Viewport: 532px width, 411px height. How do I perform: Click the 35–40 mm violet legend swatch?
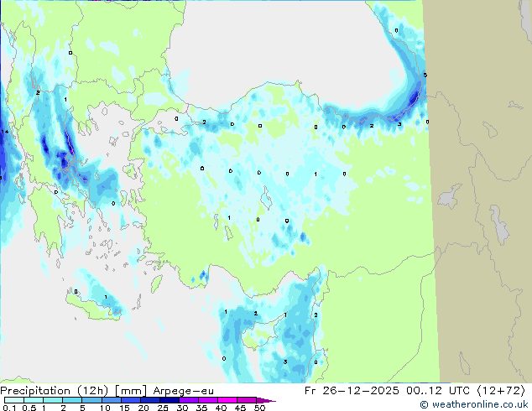[x=207, y=400]
